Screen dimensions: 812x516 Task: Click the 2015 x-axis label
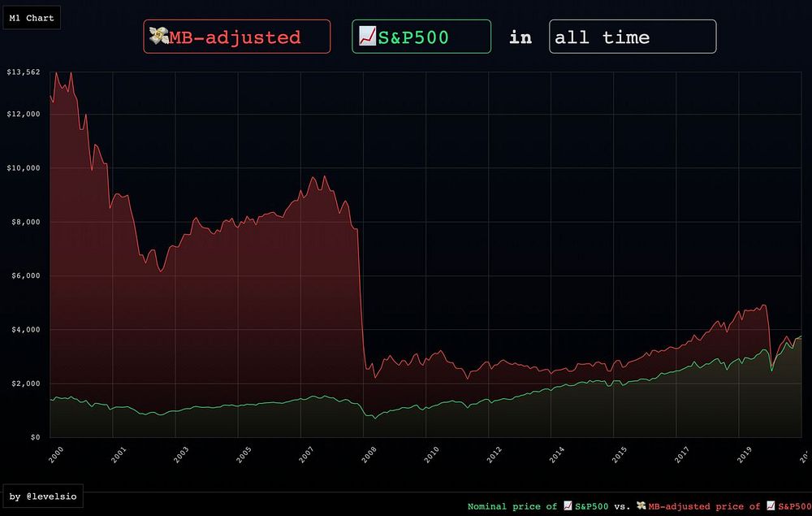pos(620,454)
